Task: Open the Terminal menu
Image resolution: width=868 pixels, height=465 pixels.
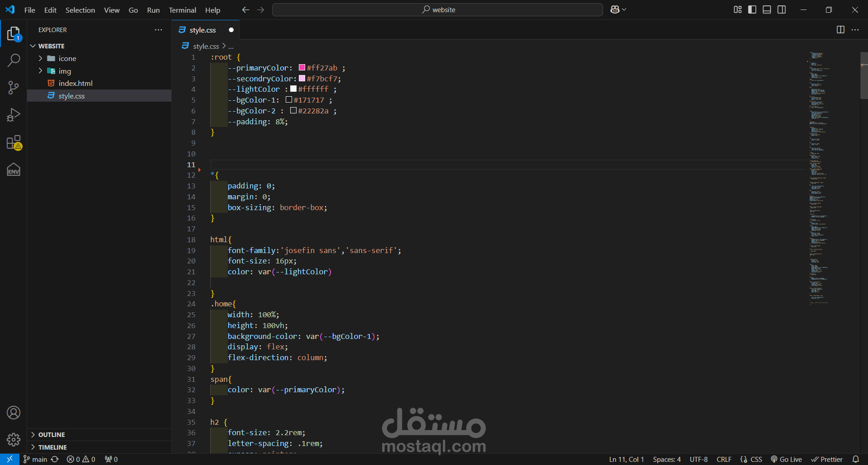Action: [182, 10]
